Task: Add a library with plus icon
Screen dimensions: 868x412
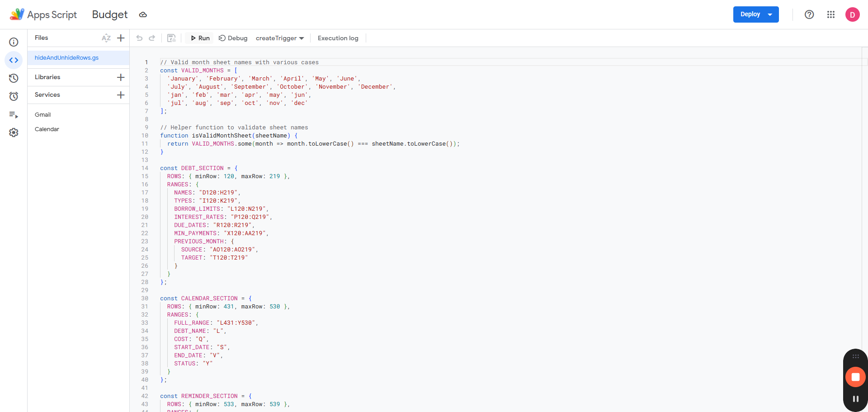Action: click(121, 77)
